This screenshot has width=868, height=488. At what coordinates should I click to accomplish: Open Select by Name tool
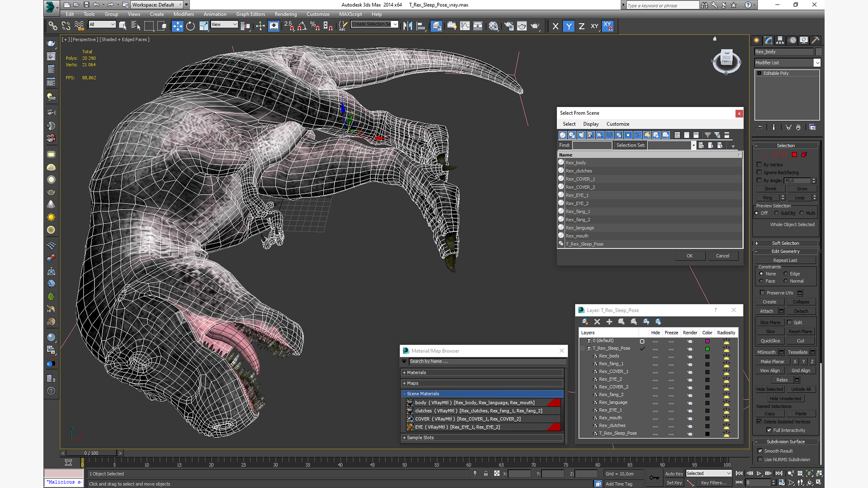(x=136, y=26)
